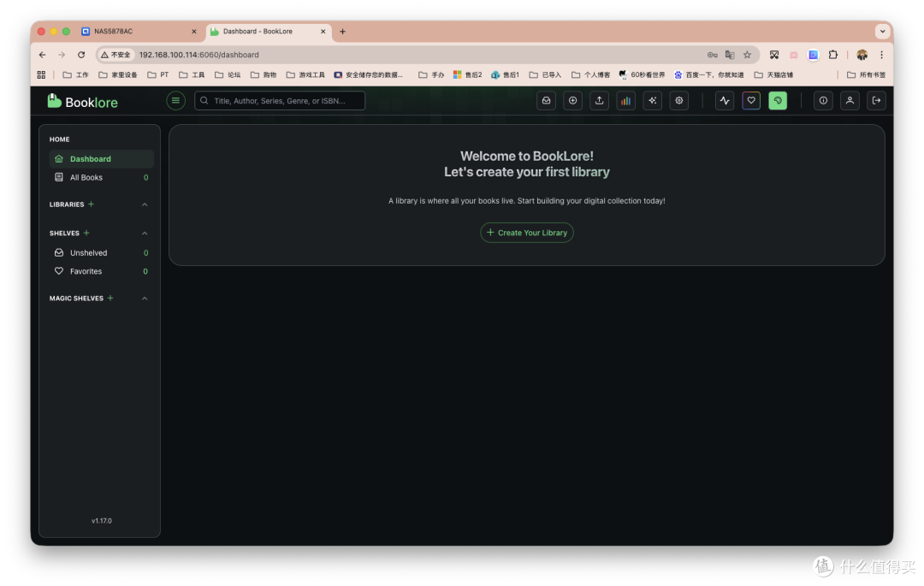This screenshot has height=586, width=924.
Task: Bookmark this page with the star icon
Action: click(747, 55)
